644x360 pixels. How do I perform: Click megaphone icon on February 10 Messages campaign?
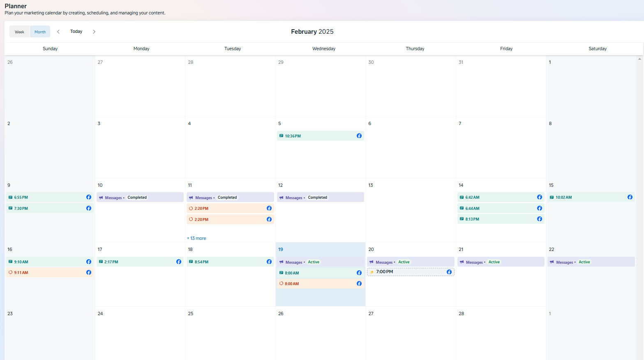click(x=101, y=197)
